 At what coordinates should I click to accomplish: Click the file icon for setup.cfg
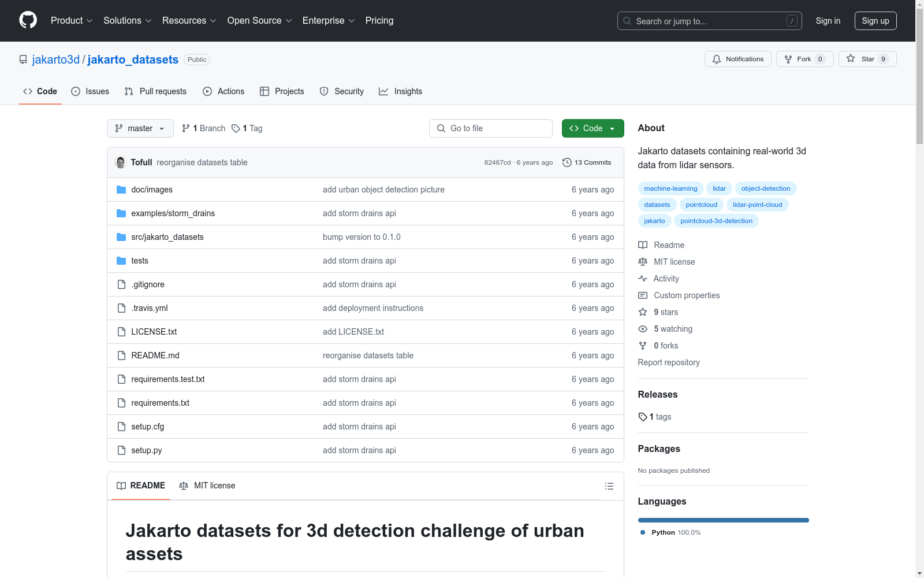[x=121, y=427]
